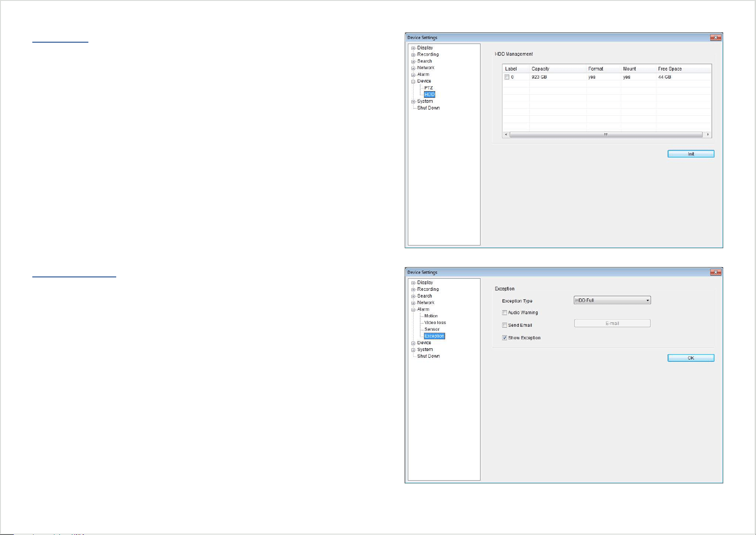Untick the Show Exception checkbox
The height and width of the screenshot is (535, 756).
tap(505, 338)
